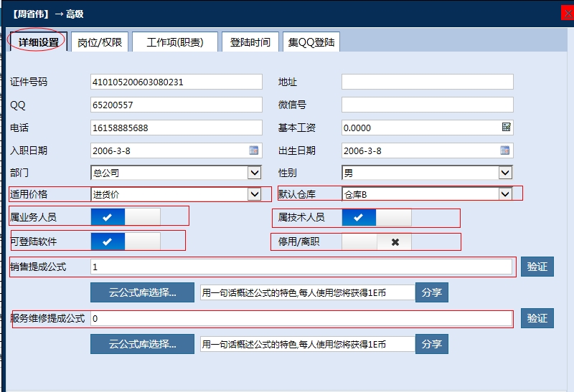Click 分享 button under 服务维修提成公式
The image size is (574, 392).
pyautogui.click(x=432, y=344)
